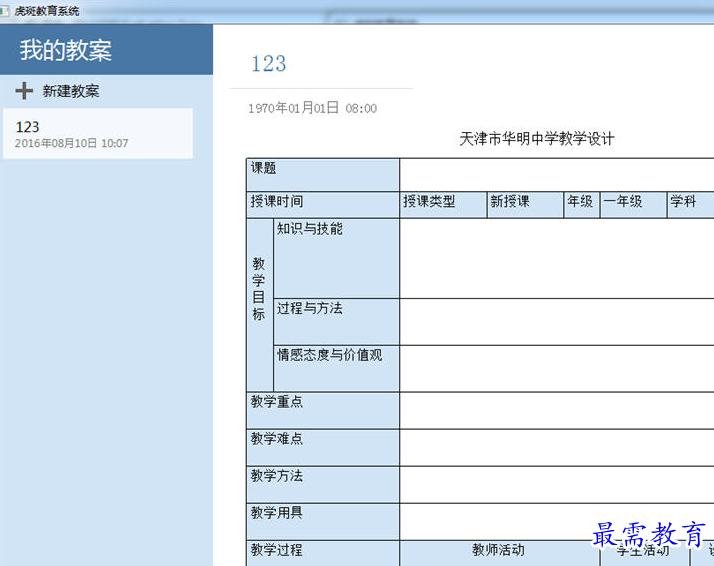This screenshot has height=566, width=714.
Task: Click the plus icon beside 新建教案
Action: (x=24, y=91)
